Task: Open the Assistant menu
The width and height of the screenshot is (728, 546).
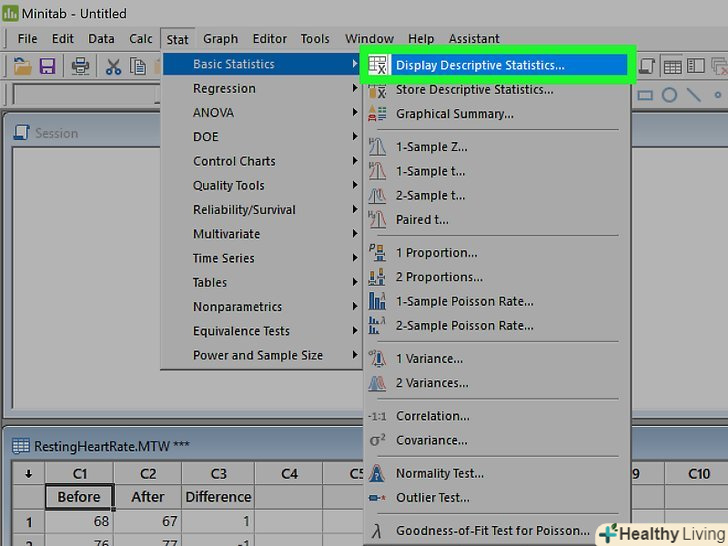Action: click(x=474, y=39)
